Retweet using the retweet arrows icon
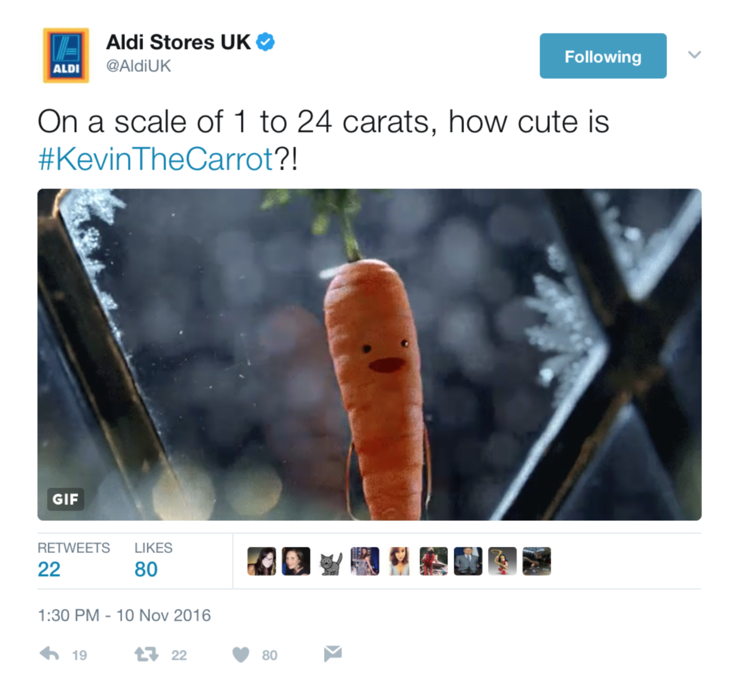This screenshot has width=741, height=700. (146, 654)
